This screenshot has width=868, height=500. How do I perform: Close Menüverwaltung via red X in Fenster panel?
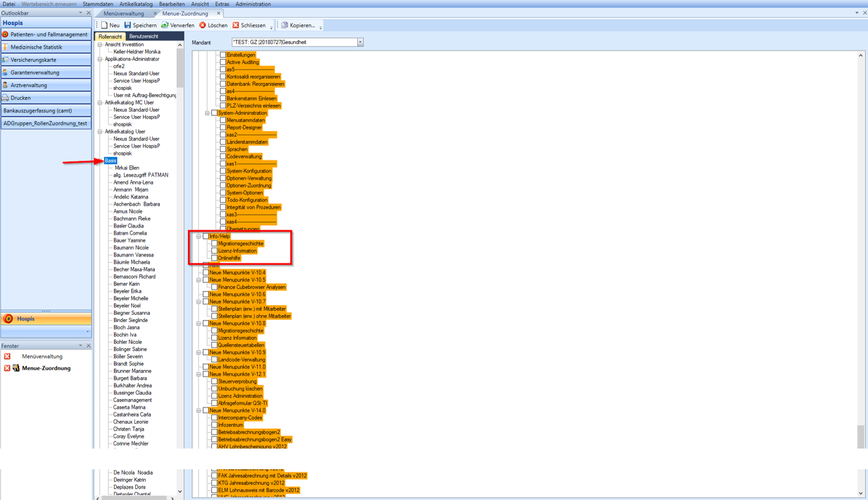[7, 356]
